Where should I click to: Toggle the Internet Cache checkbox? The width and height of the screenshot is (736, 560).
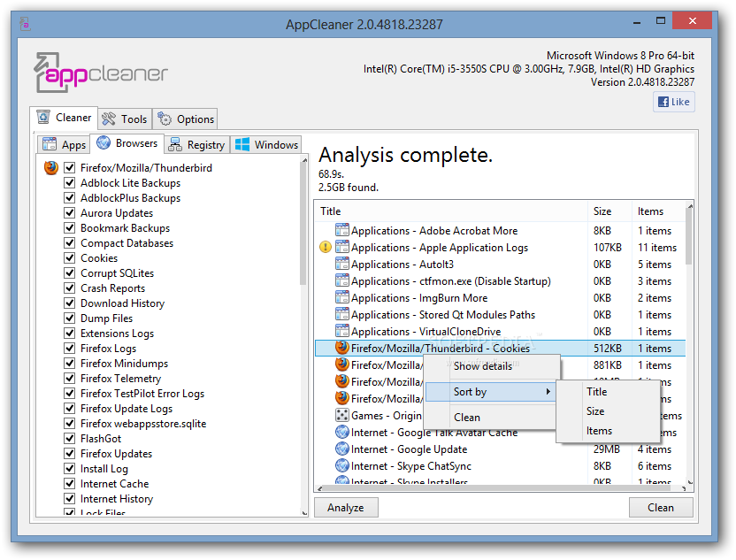(70, 484)
